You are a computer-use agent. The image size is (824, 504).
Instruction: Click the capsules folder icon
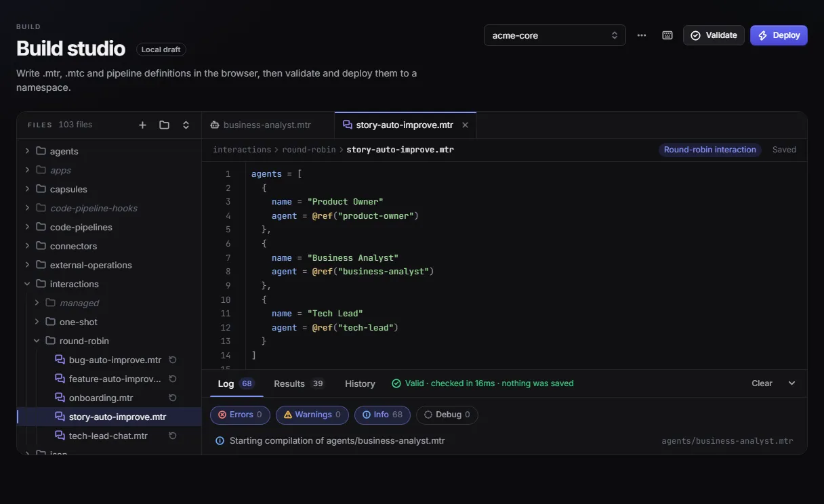[41, 189]
